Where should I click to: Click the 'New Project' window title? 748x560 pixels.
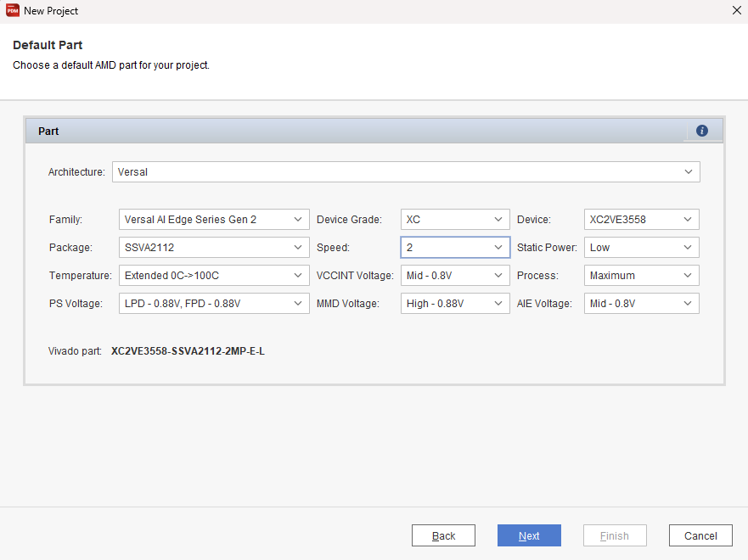coord(51,11)
